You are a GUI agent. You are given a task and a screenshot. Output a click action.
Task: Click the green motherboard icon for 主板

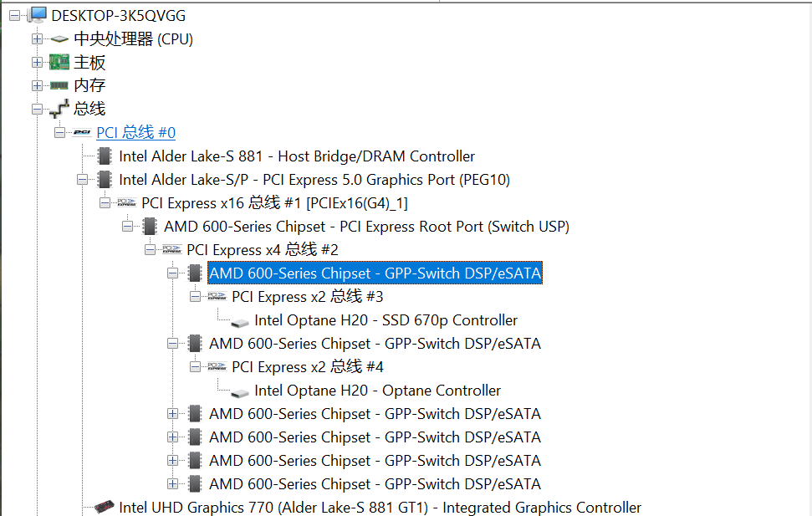pos(59,62)
